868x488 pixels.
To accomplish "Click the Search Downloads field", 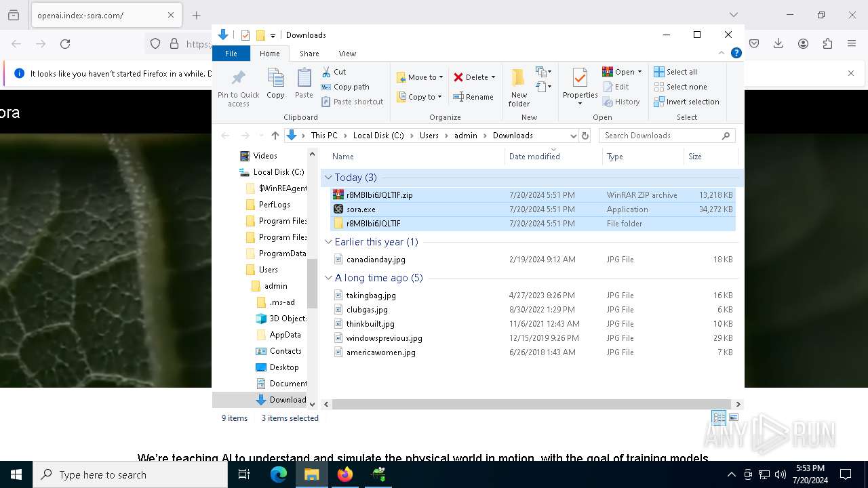I will [667, 136].
